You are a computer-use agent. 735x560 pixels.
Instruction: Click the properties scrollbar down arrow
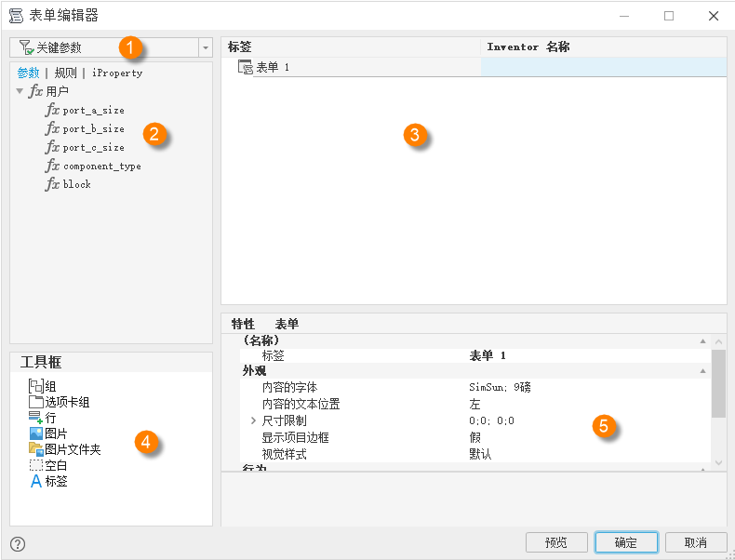coord(718,463)
